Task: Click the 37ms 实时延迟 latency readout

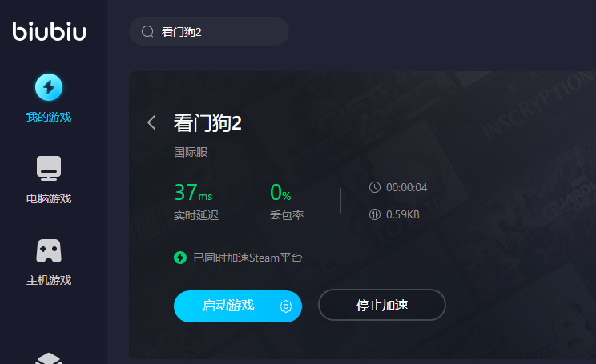Action: pyautogui.click(x=196, y=201)
